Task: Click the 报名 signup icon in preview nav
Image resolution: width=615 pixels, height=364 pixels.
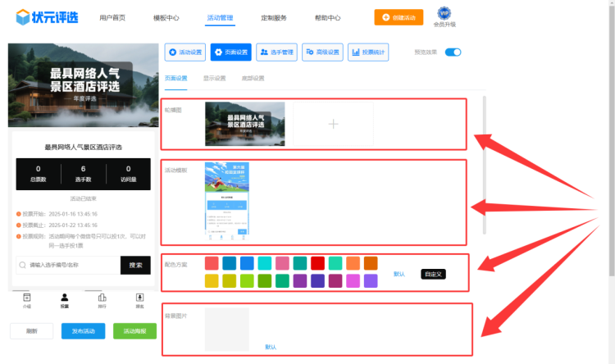Action: (140, 300)
